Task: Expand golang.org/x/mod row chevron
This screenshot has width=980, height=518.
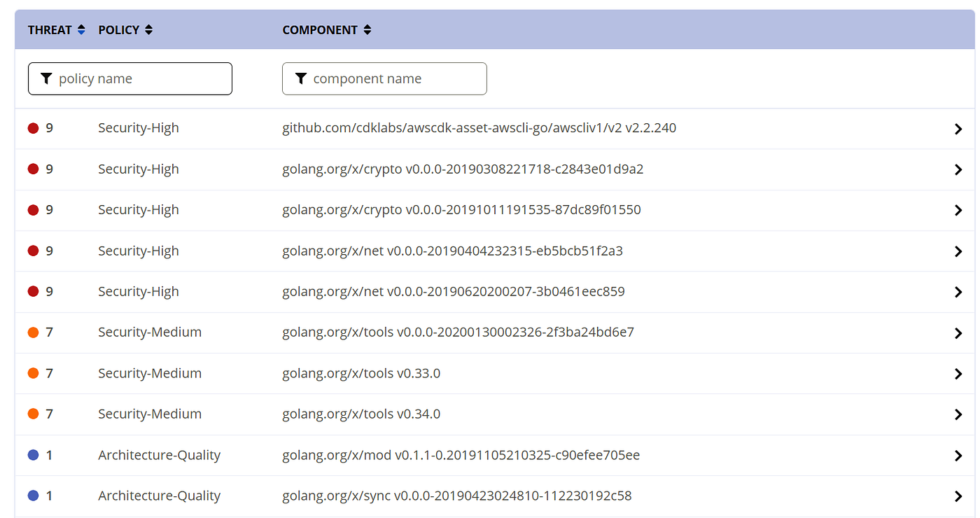Action: click(x=958, y=456)
